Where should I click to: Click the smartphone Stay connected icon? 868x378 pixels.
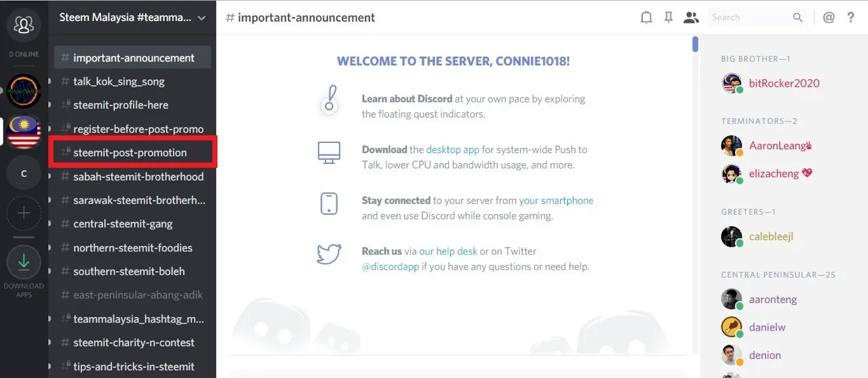329,204
